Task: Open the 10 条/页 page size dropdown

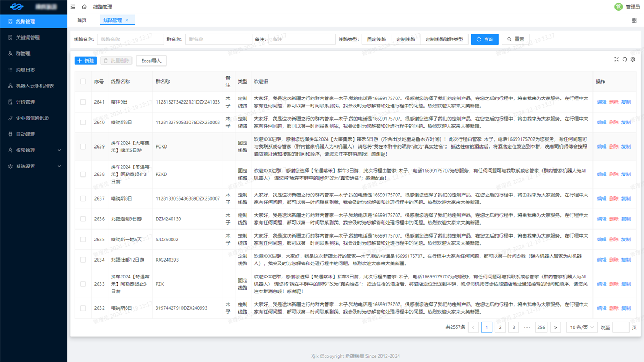Action: tap(582, 327)
